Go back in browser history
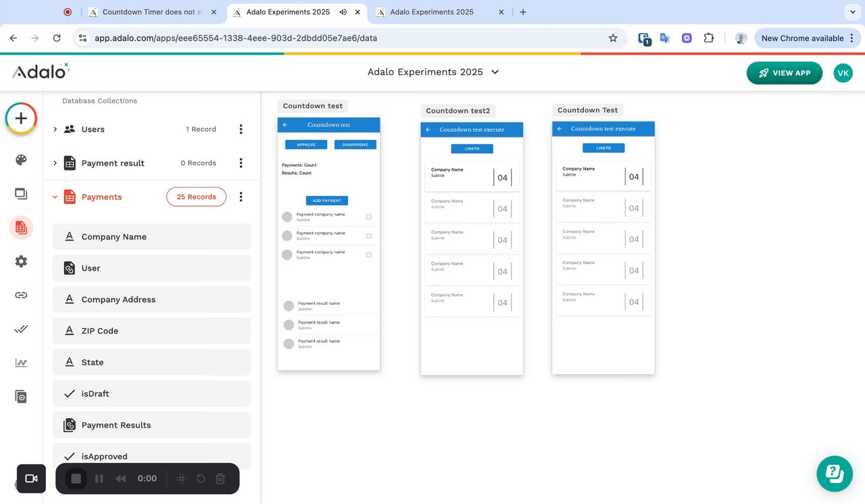The width and height of the screenshot is (865, 504). (x=14, y=39)
